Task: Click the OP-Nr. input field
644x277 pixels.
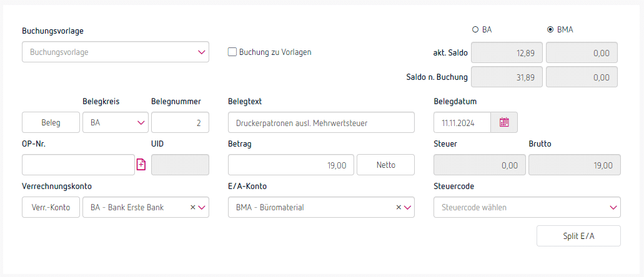Action: (78, 165)
